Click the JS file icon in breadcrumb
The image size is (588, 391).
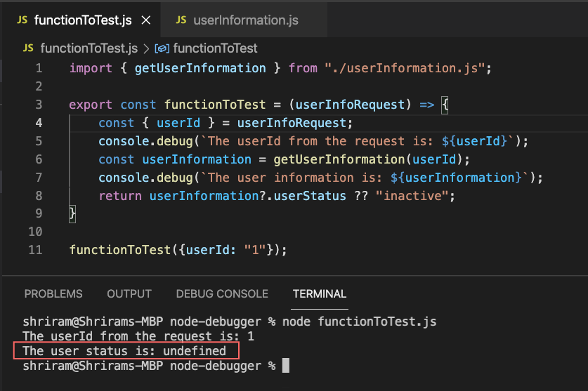point(28,48)
